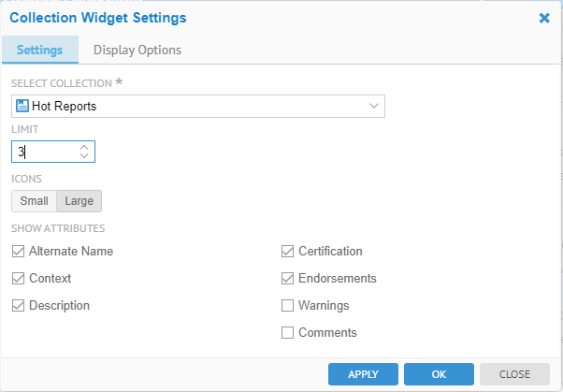This screenshot has height=392, width=563.
Task: Confirm settings with OK button
Action: [x=439, y=374]
